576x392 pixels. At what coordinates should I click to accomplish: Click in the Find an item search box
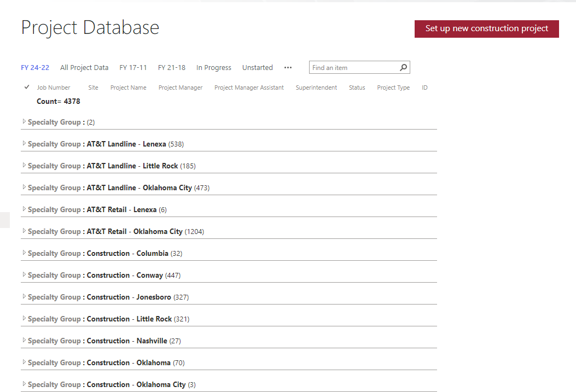pyautogui.click(x=353, y=68)
